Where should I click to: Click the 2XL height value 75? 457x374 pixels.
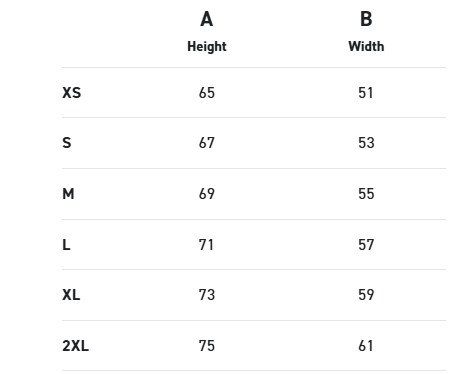pos(207,346)
